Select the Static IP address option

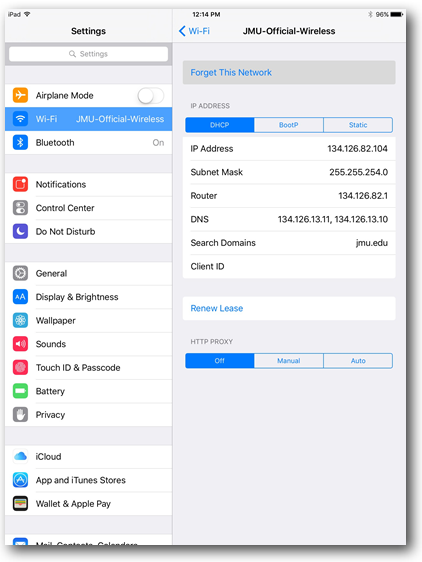pyautogui.click(x=358, y=125)
